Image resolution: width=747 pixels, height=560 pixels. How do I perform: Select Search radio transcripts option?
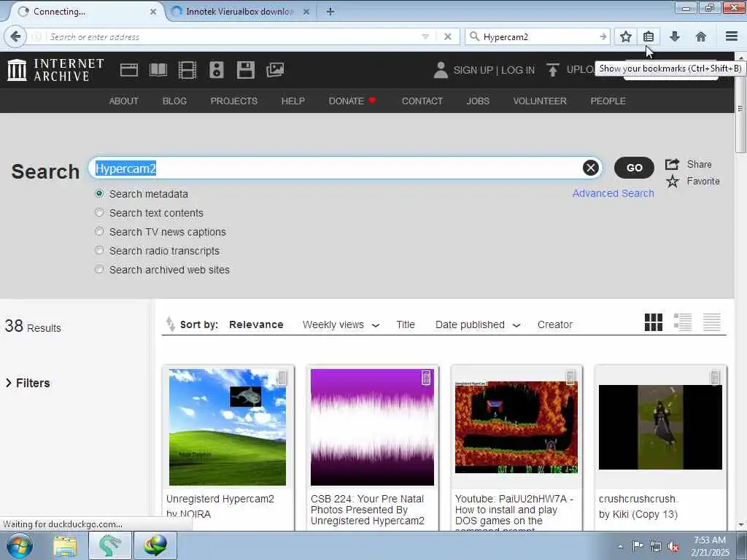[99, 251]
